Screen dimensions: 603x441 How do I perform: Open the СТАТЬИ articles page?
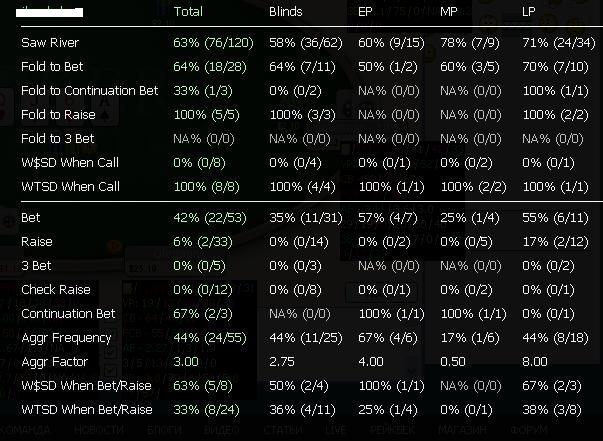coord(281,430)
